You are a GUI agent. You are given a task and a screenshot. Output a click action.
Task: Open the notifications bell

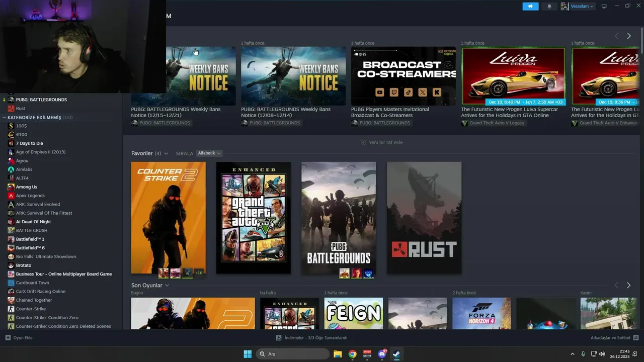549,7
